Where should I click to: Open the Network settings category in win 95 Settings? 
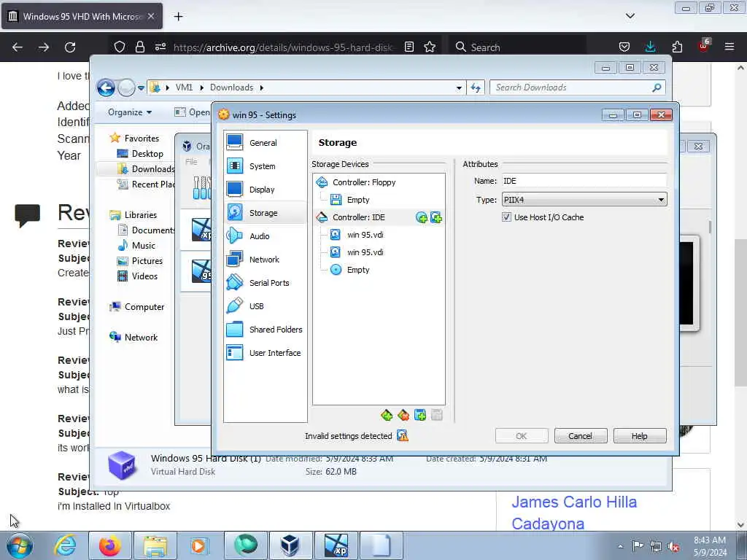(x=266, y=259)
